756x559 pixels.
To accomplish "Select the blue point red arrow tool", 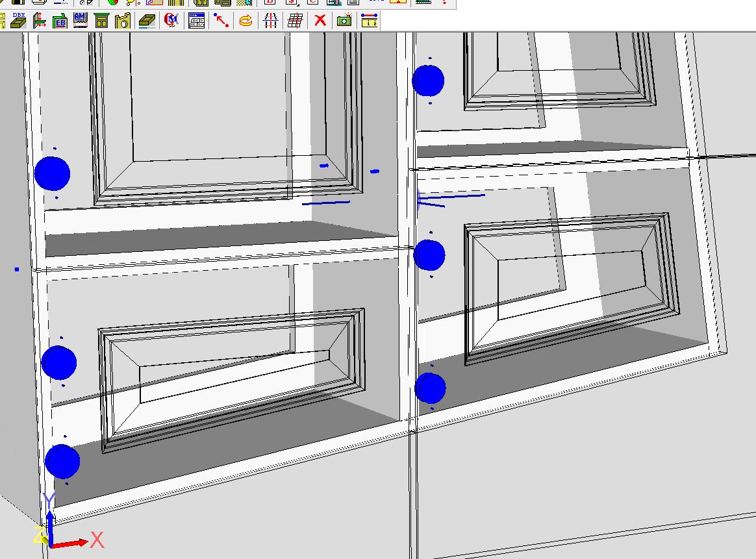I will (221, 20).
